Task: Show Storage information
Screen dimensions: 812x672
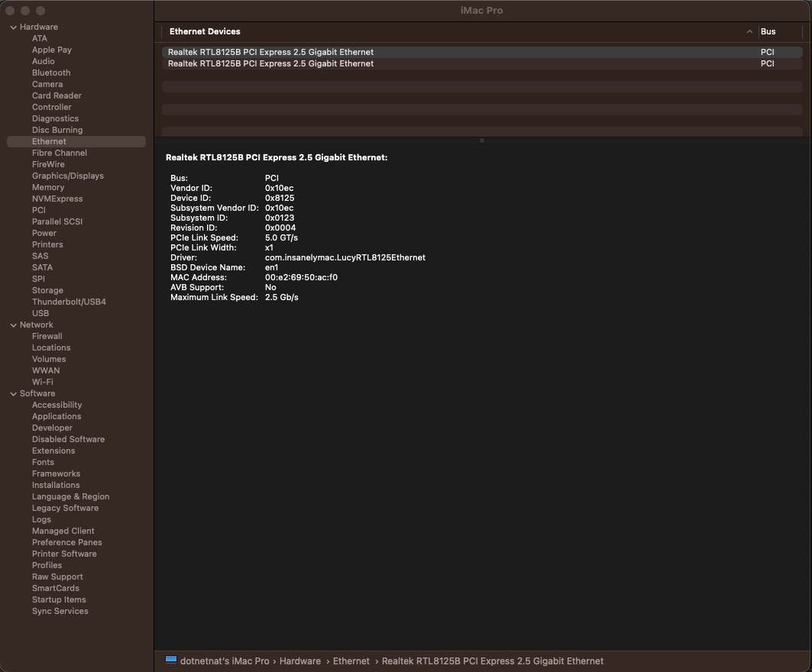Action: pos(47,290)
